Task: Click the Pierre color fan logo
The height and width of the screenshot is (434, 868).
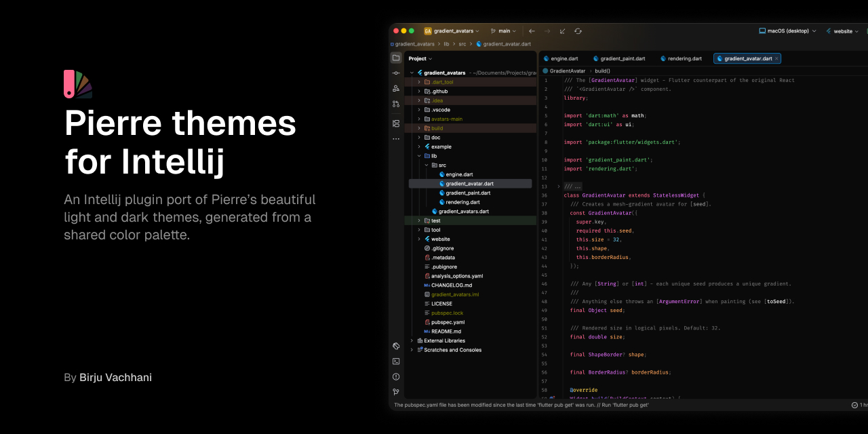Action: (78, 84)
